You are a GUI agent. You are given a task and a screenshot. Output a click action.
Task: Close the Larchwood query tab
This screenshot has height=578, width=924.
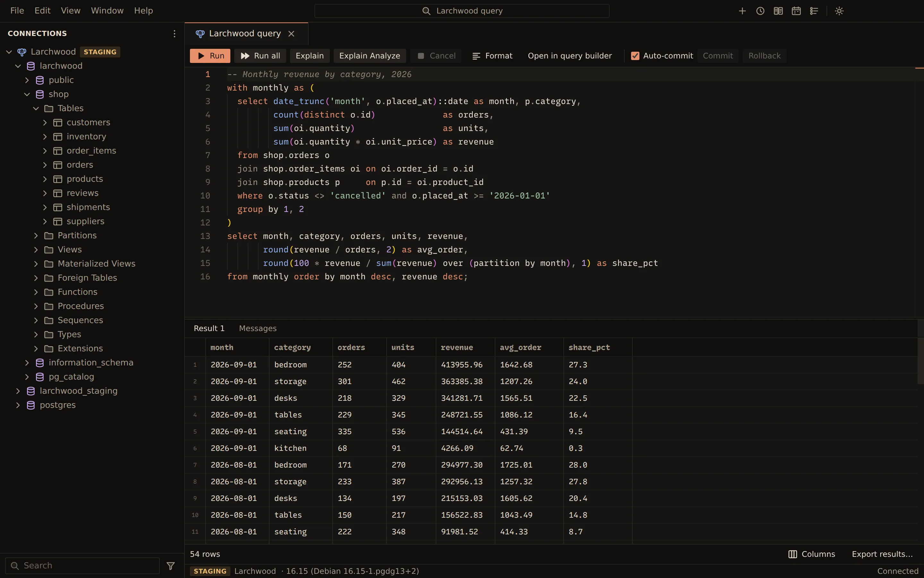point(291,34)
